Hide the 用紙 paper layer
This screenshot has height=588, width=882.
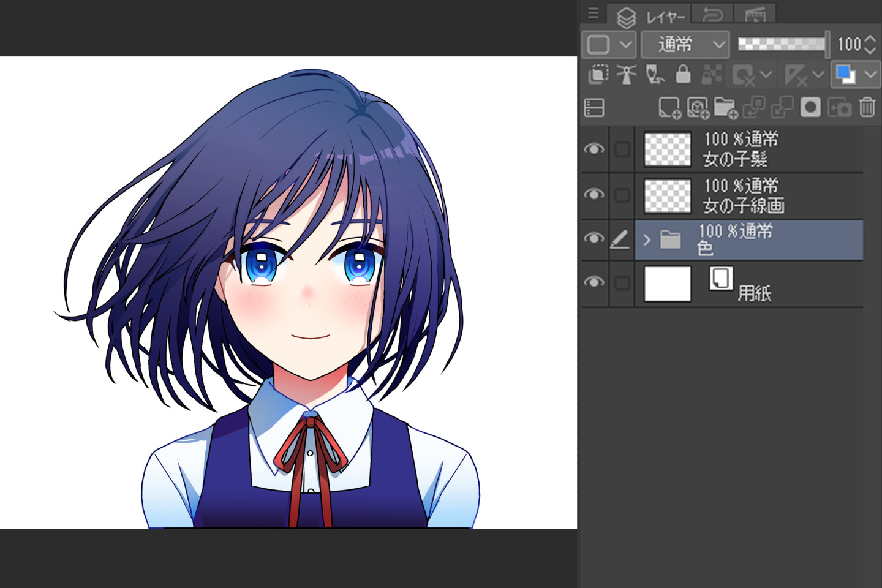click(593, 282)
